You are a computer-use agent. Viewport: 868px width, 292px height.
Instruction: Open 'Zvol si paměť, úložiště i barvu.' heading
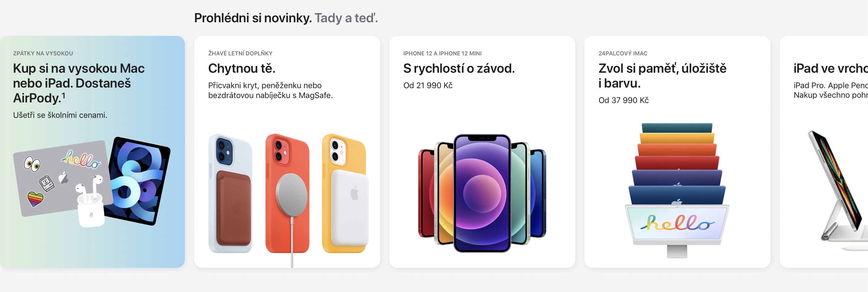pyautogui.click(x=662, y=76)
